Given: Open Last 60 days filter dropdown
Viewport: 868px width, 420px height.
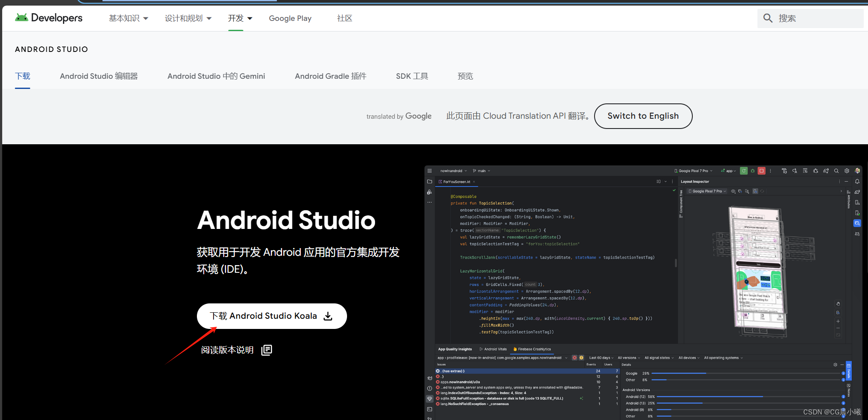Looking at the screenshot, I should pyautogui.click(x=601, y=358).
